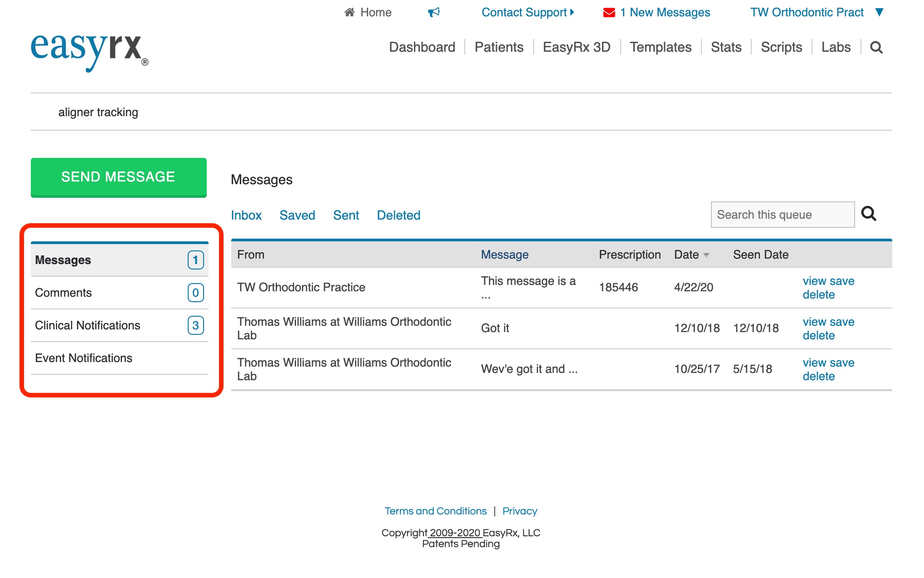Open the megaphone announcements icon
Viewport: 924px width, 578px height.
pyautogui.click(x=434, y=12)
